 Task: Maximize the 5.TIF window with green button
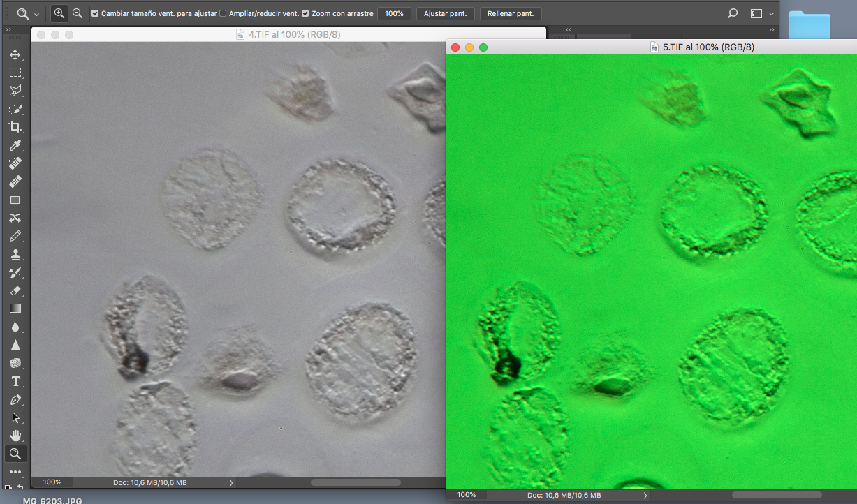(483, 47)
